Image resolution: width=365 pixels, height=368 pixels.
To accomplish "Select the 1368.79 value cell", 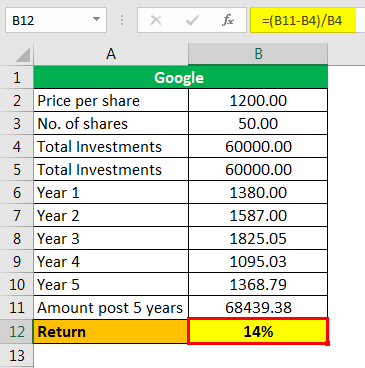I will pyautogui.click(x=258, y=284).
